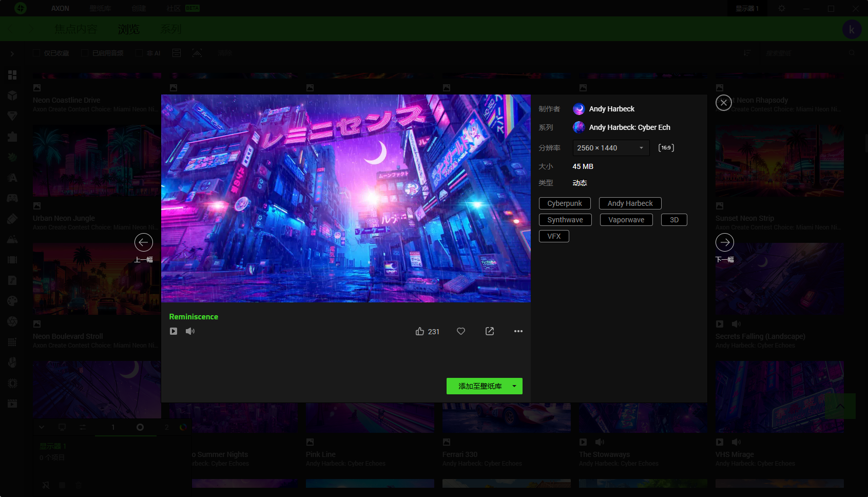Open the 2560 × 1440 resolution dropdown

[611, 148]
